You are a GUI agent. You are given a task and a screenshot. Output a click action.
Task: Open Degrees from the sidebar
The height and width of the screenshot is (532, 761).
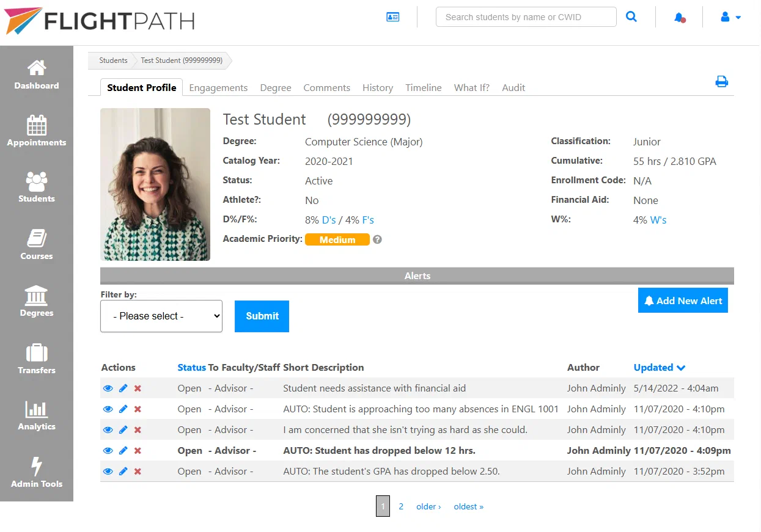point(37,301)
